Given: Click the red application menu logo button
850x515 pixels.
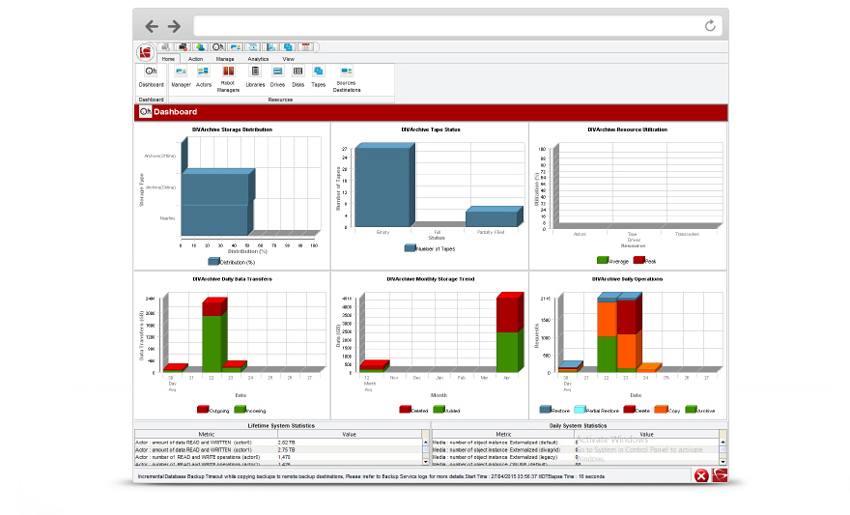Looking at the screenshot, I should coord(145,53).
